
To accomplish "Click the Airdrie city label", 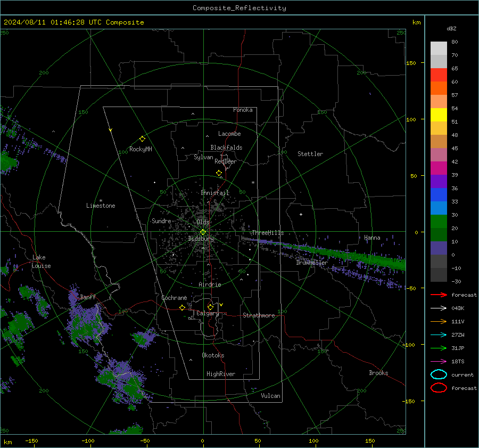I will click(x=210, y=284).
